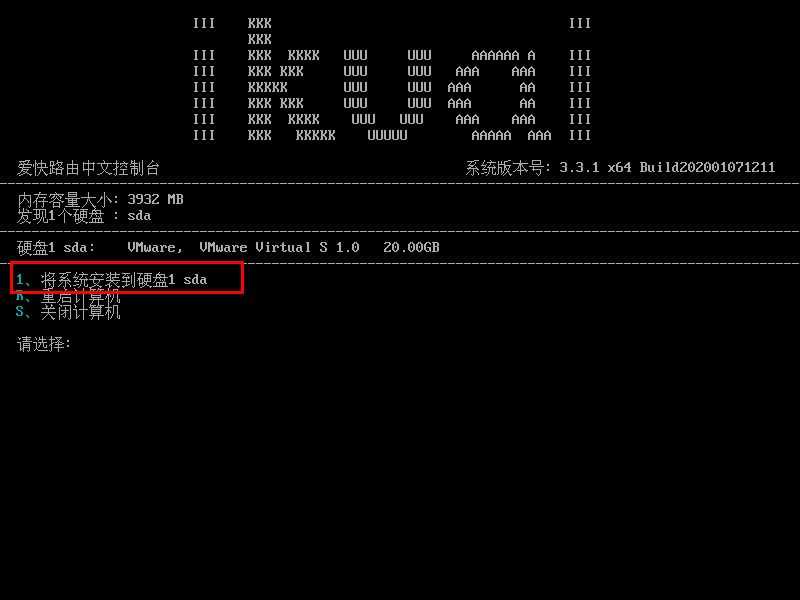Click the 硬盘1 sda label
The image size is (800, 600).
pos(56,247)
